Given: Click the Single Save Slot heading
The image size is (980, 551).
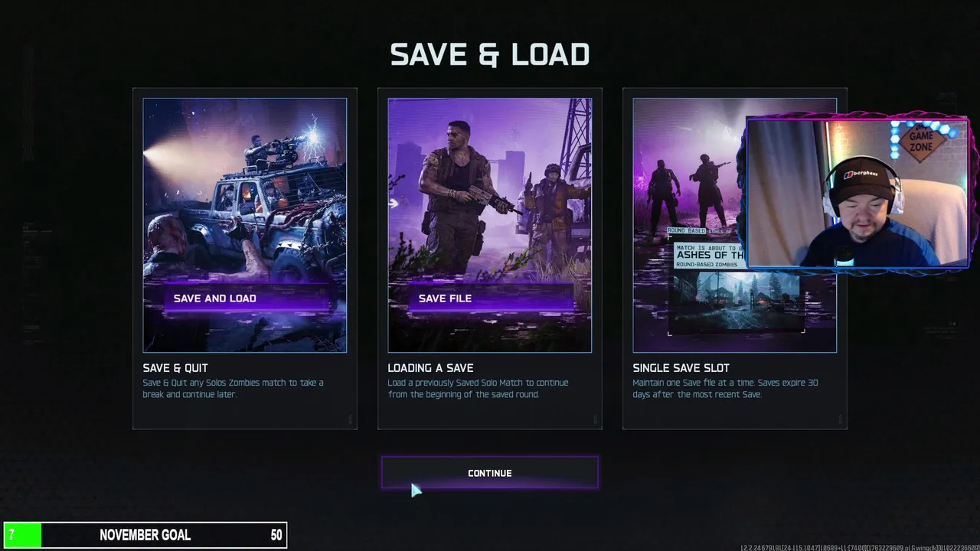Looking at the screenshot, I should click(681, 368).
